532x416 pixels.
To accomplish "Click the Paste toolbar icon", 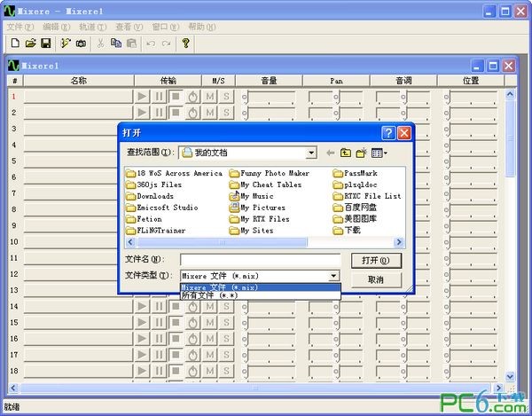I will pos(131,43).
